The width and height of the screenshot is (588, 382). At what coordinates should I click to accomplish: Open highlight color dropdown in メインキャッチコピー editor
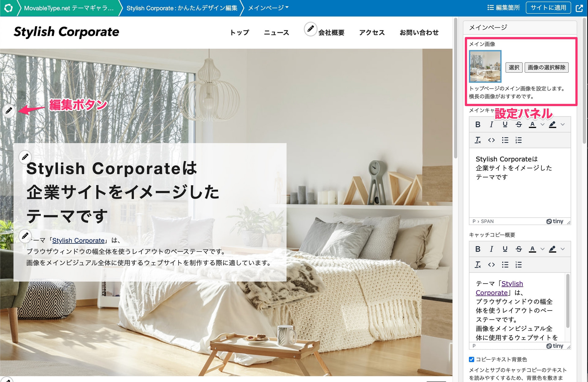563,124
